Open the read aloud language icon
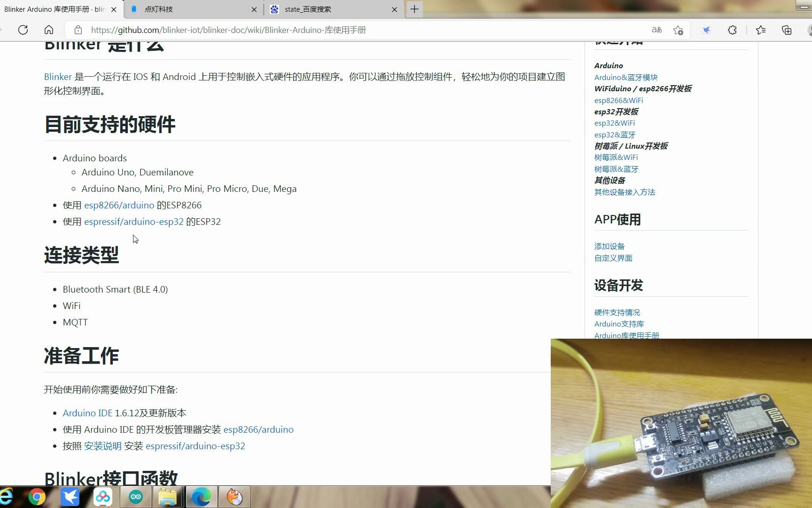Image resolution: width=812 pixels, height=508 pixels. pyautogui.click(x=656, y=30)
